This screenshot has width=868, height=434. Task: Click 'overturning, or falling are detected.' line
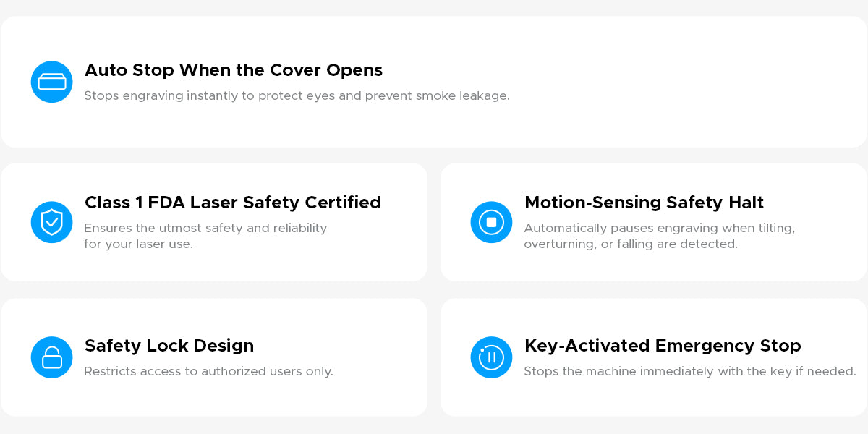(630, 244)
